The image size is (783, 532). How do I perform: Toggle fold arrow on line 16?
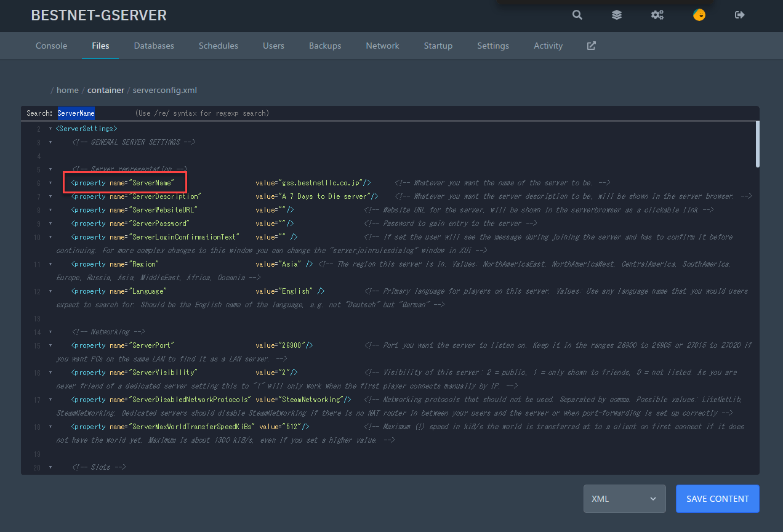point(50,373)
